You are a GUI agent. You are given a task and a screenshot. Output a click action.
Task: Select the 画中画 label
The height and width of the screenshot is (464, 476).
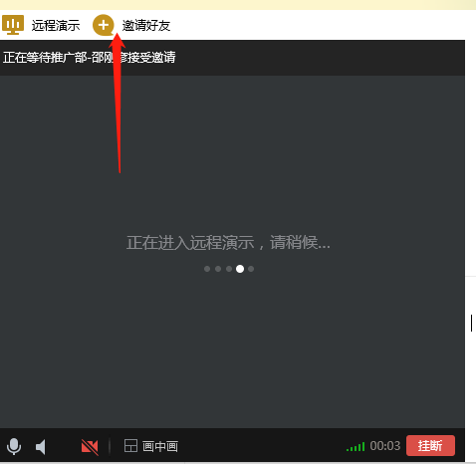(x=160, y=446)
